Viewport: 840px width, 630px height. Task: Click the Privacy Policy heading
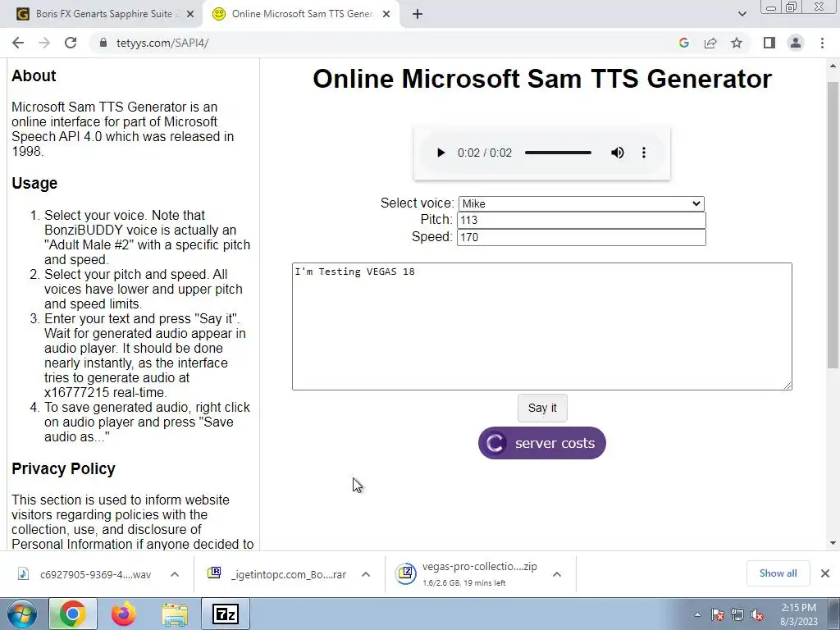(63, 468)
